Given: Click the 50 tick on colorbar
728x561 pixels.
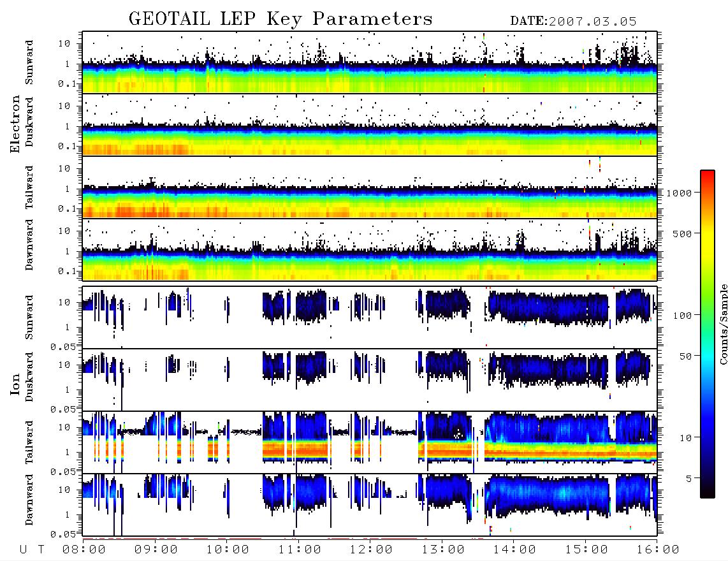Looking at the screenshot, I should pos(685,356).
